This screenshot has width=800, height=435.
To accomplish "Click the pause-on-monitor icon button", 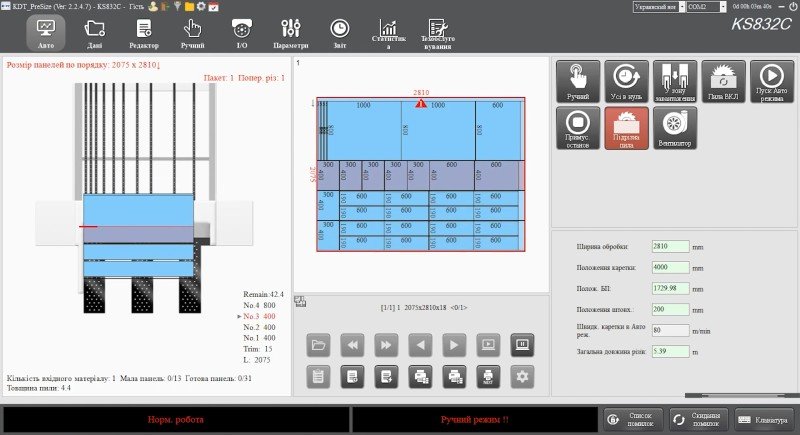I will coord(520,345).
